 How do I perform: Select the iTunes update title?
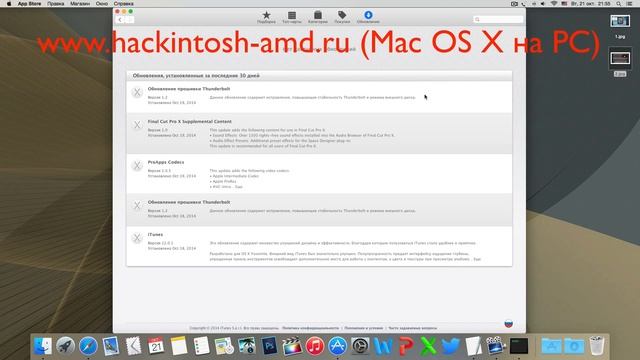[x=155, y=235]
